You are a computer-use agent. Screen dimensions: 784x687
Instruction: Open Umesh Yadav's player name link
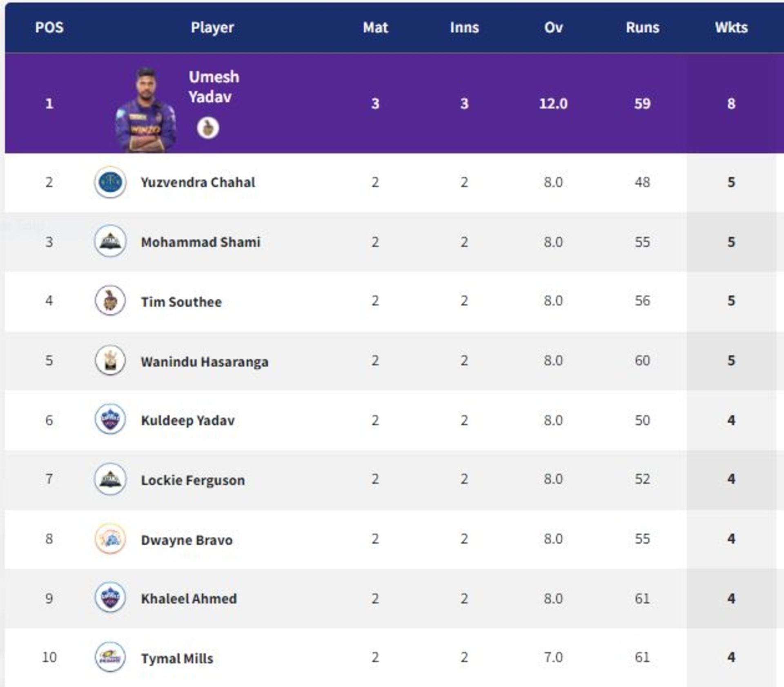[x=214, y=87]
